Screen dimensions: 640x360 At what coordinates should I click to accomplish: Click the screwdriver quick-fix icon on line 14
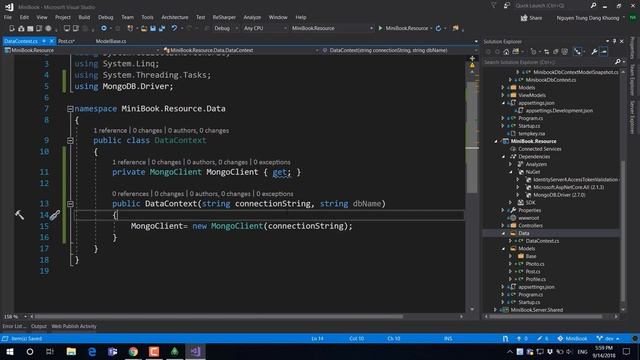(x=55, y=215)
